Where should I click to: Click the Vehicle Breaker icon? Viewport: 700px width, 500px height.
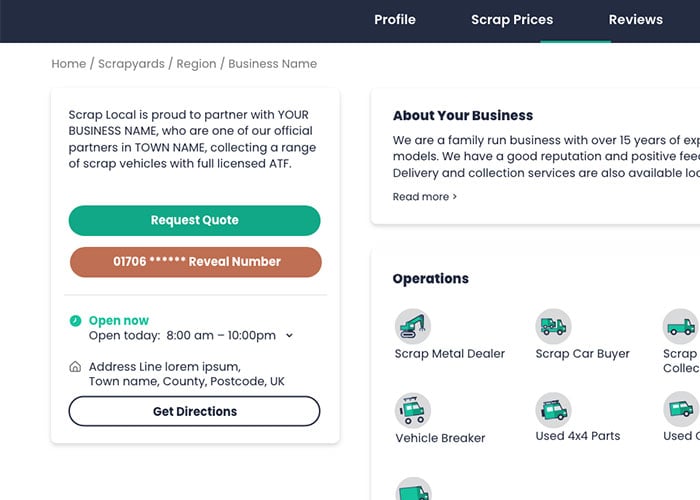point(413,410)
